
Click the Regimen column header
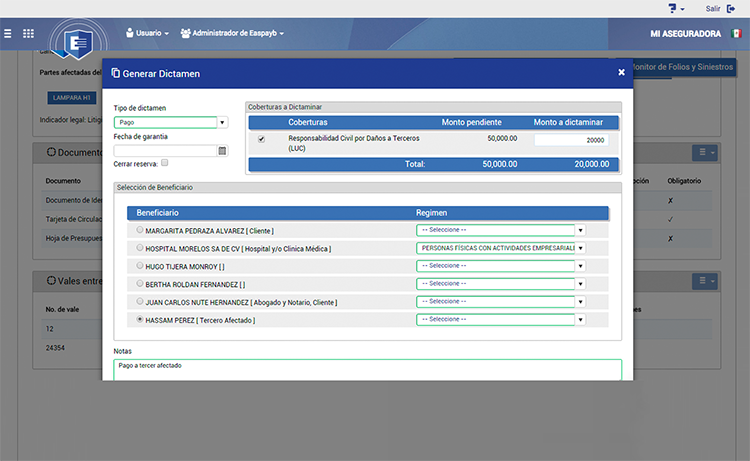(431, 213)
